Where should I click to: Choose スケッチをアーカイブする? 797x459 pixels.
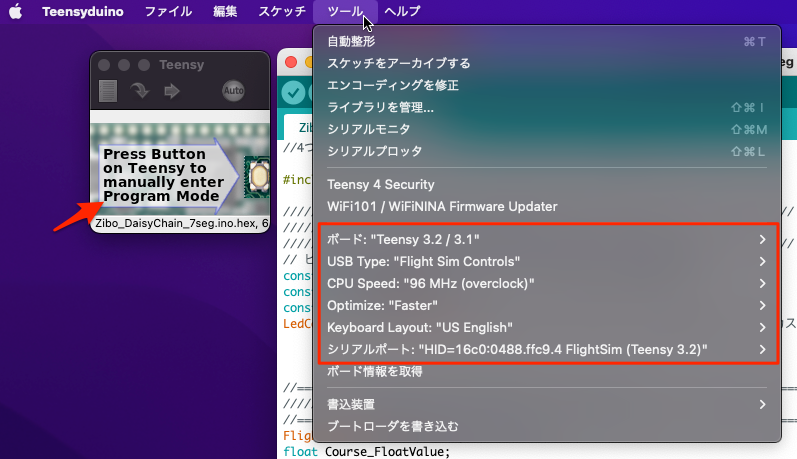[547, 63]
